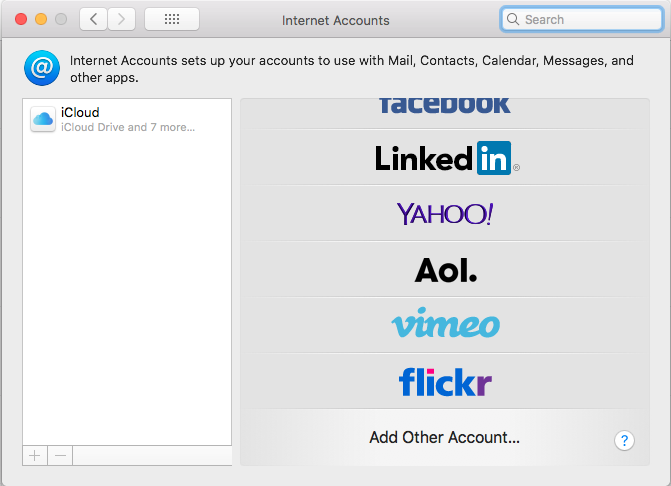671x486 pixels.
Task: Choose the Flickr account type
Action: pyautogui.click(x=445, y=381)
